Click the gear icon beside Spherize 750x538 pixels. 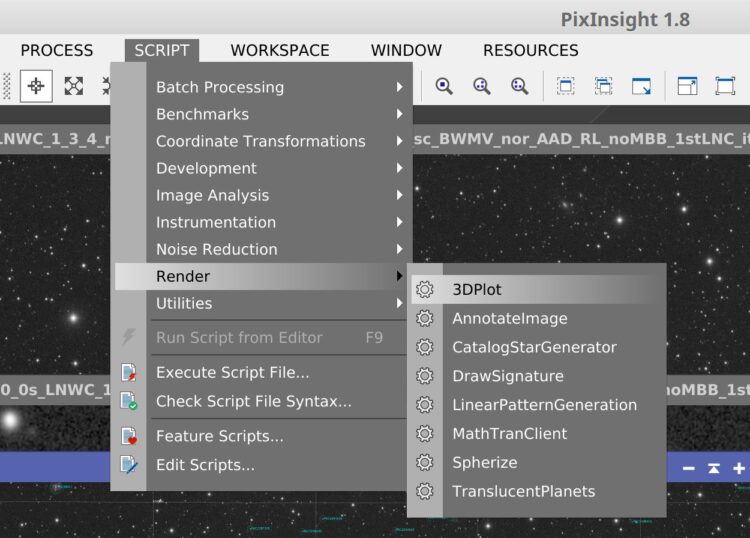click(424, 462)
